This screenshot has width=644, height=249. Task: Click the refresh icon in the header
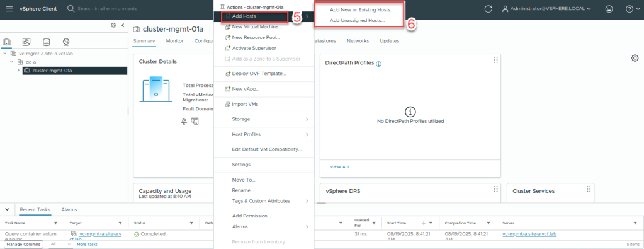pos(489,9)
